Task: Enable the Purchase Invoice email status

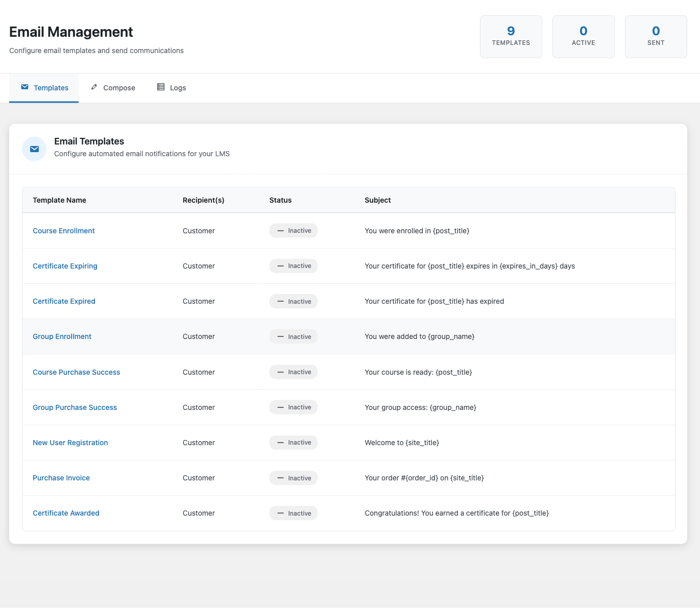Action: pos(293,478)
